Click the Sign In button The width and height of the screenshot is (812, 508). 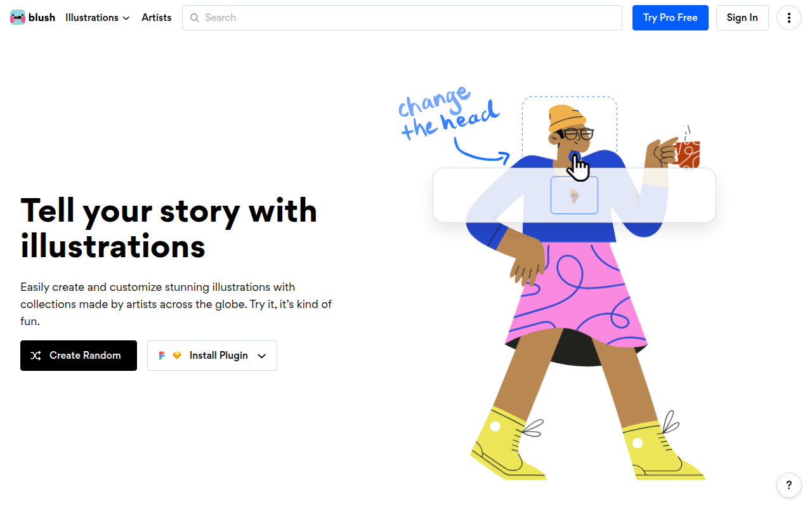[742, 18]
